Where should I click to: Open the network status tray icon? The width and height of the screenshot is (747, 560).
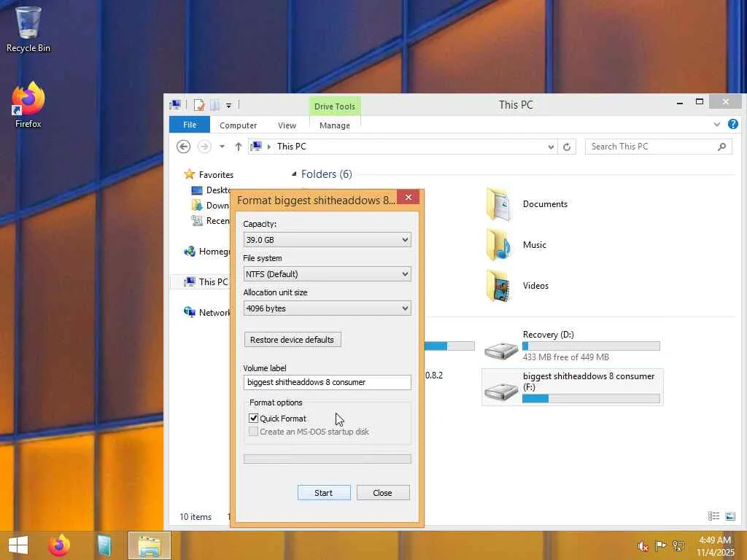(678, 545)
